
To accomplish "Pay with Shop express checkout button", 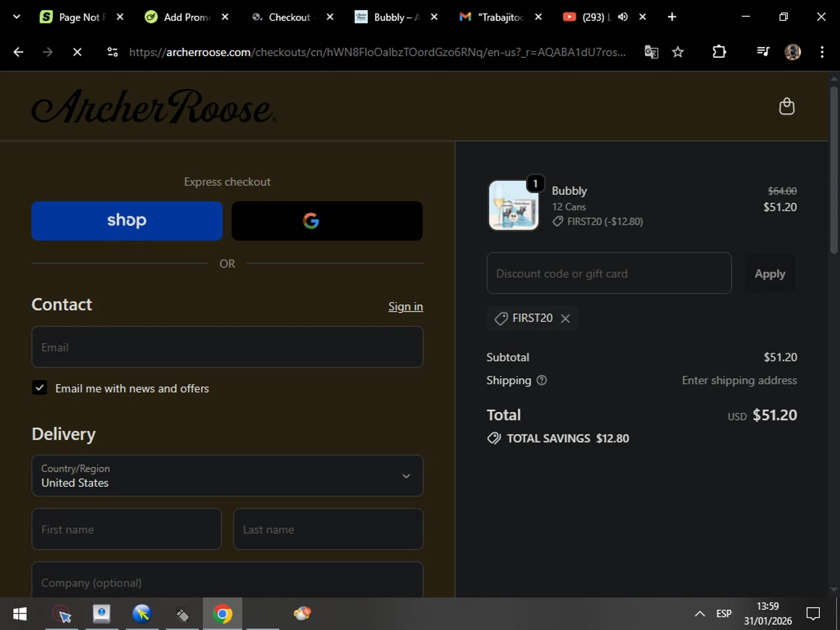I will click(127, 221).
